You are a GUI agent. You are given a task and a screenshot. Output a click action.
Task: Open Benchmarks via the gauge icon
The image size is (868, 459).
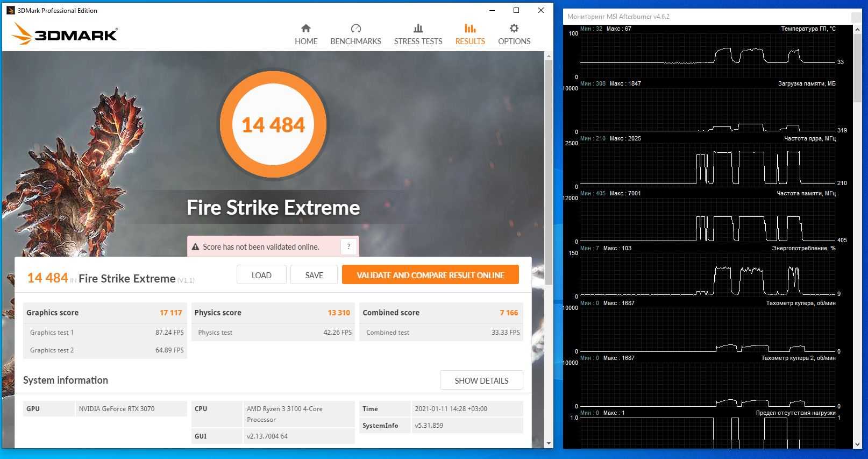coord(355,29)
